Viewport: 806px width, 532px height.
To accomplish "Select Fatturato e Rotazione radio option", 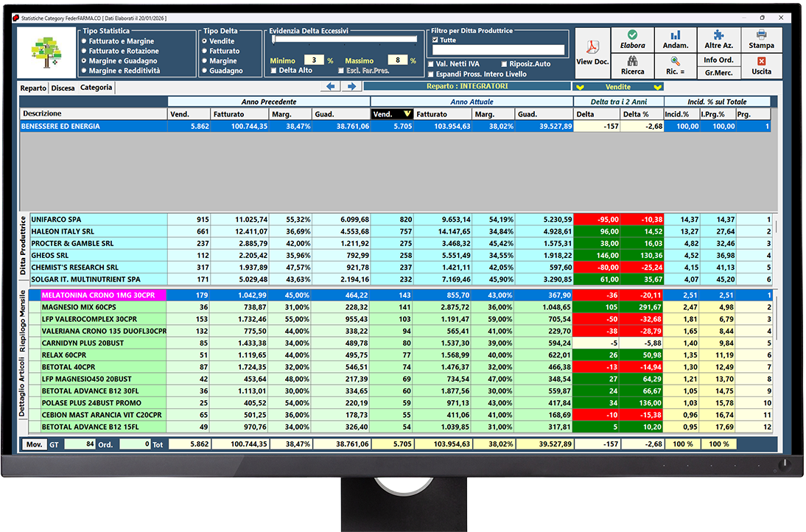I will click(85, 51).
